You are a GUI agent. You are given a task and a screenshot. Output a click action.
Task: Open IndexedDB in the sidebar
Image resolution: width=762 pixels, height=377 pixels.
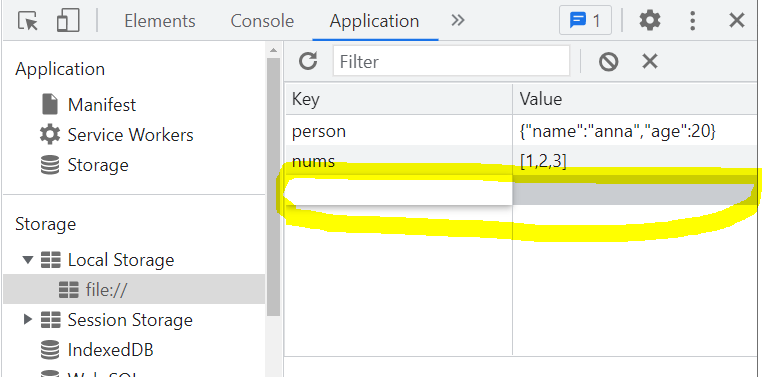[x=110, y=350]
